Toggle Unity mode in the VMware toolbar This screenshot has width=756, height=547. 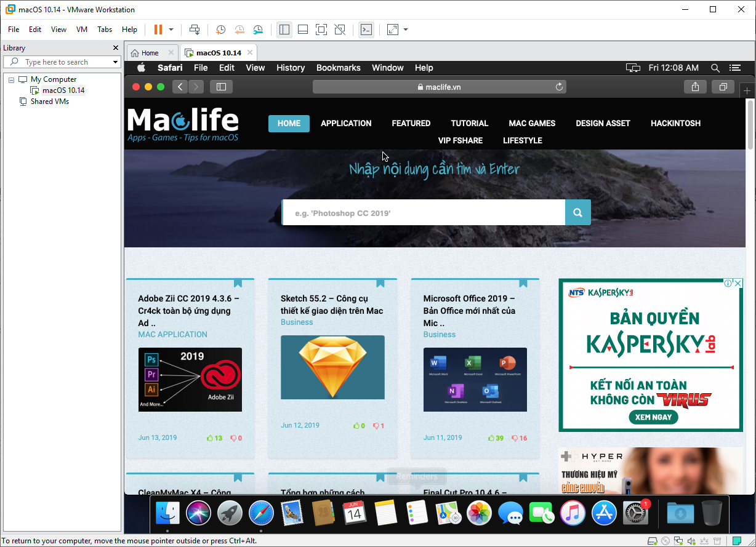click(339, 29)
